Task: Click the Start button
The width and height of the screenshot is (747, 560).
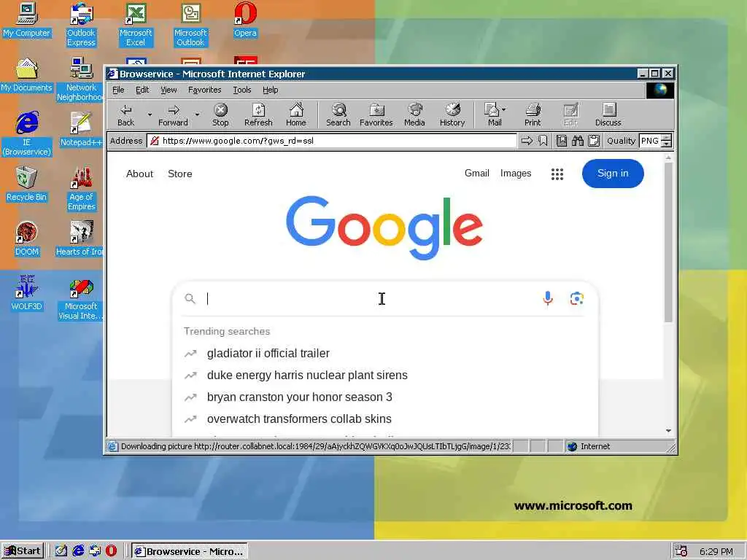Action: (23, 551)
